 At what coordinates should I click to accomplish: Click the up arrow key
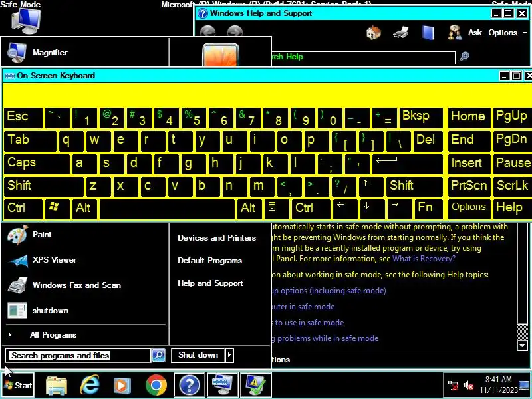(x=371, y=186)
